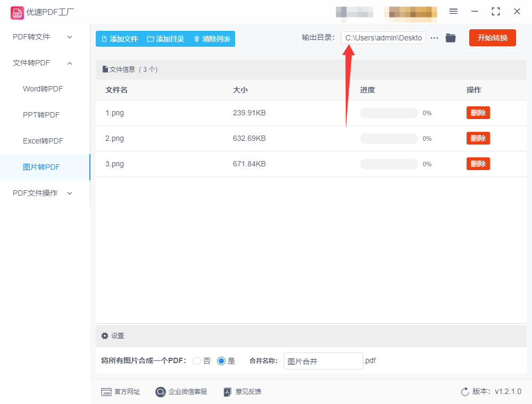Click the 设置 gear icon

click(105, 336)
